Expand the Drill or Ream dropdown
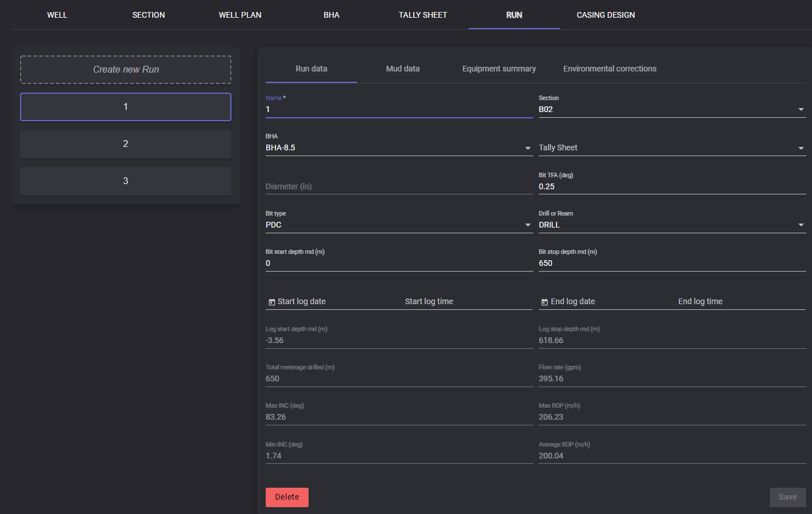The width and height of the screenshot is (812, 514). [x=801, y=225]
